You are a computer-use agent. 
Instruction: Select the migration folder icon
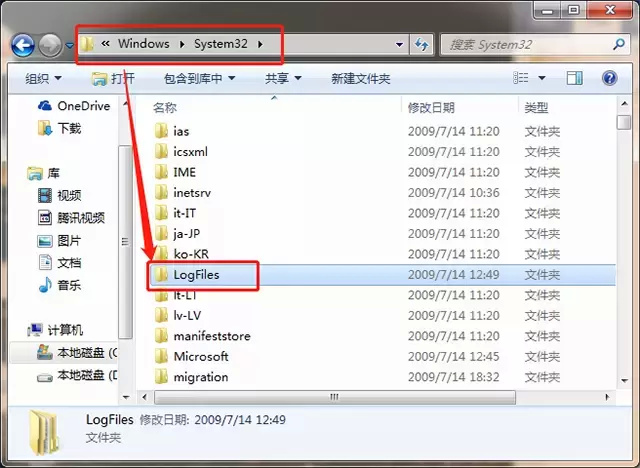coord(161,377)
